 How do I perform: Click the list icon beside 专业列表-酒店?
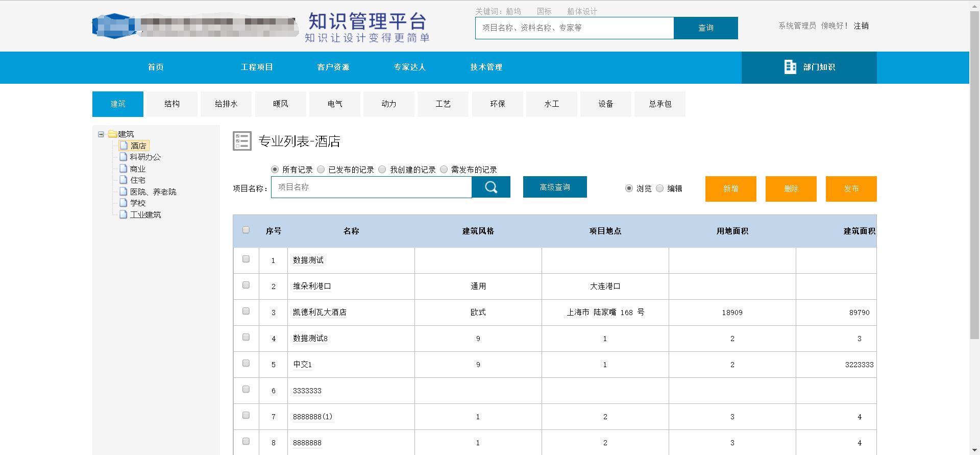click(x=242, y=141)
